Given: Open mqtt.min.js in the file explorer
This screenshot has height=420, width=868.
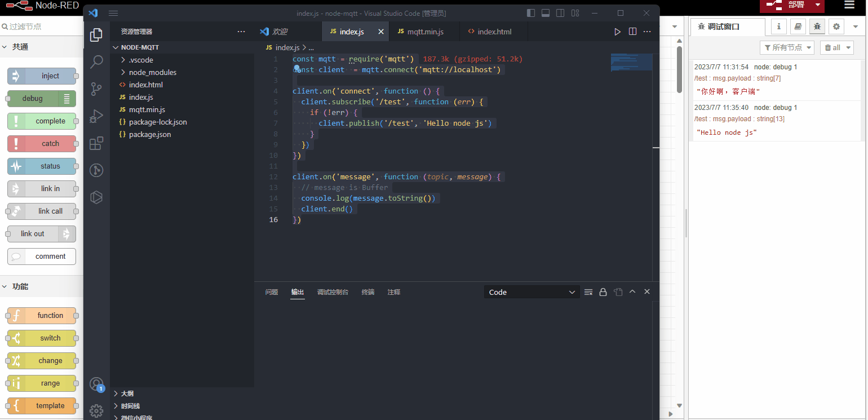Looking at the screenshot, I should [182, 109].
